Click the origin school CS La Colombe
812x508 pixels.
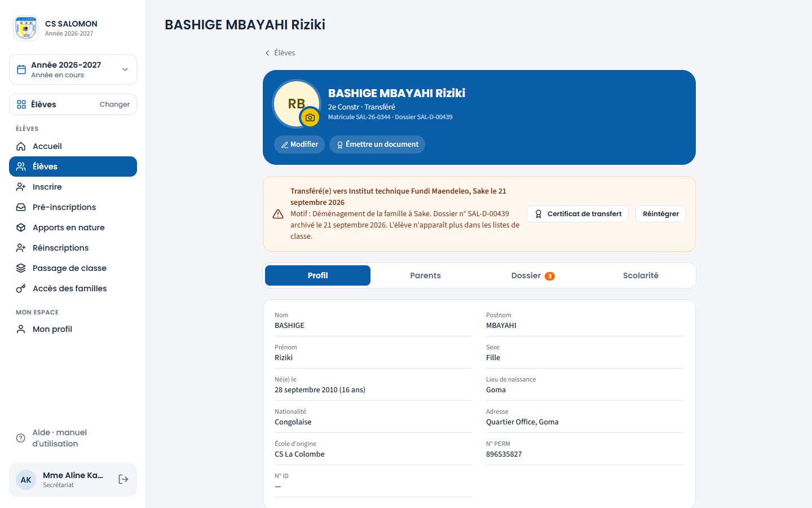[x=299, y=454]
